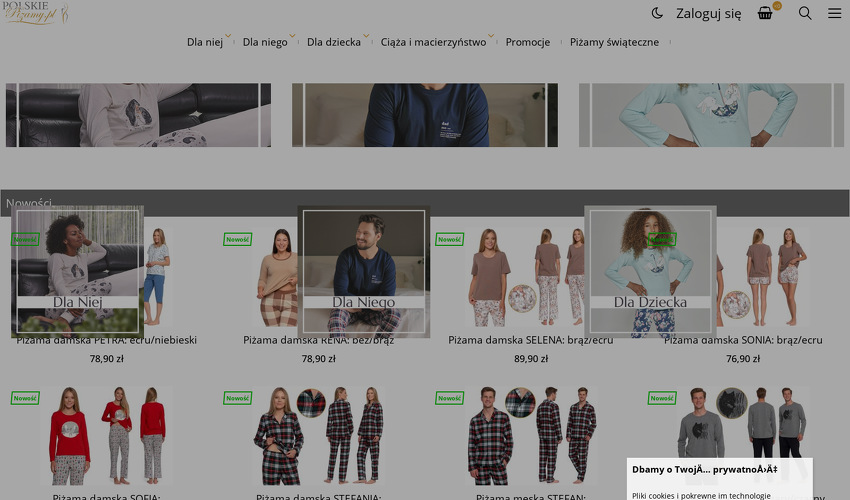Open the Ciąża i macierzyństwo menu
Image resolution: width=850 pixels, height=500 pixels.
pos(433,42)
